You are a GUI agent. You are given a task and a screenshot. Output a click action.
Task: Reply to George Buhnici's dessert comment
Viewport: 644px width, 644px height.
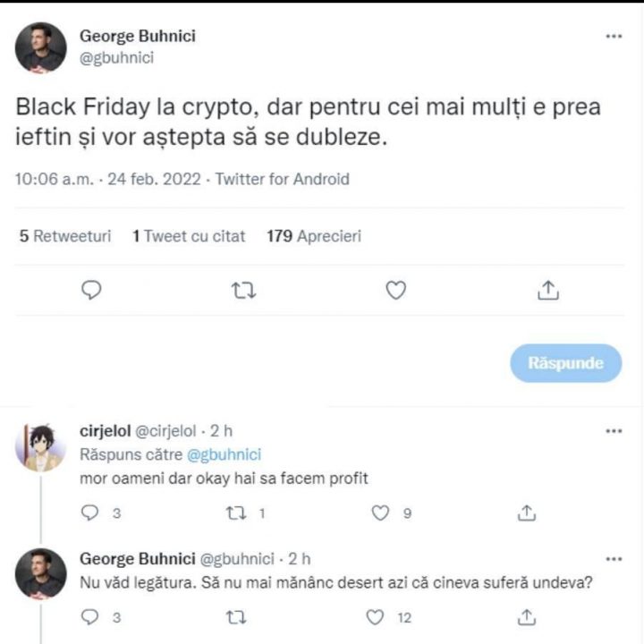point(89,616)
